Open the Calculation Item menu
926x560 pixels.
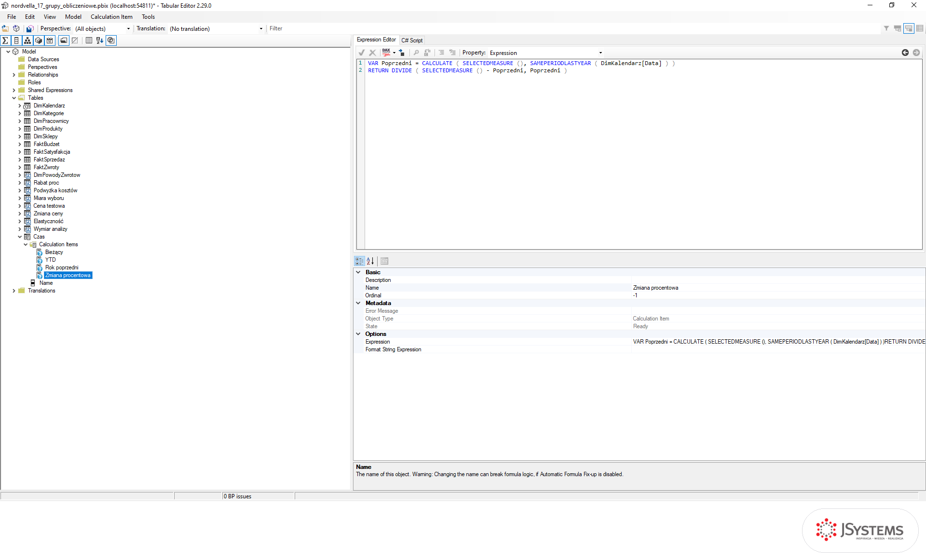tap(111, 17)
